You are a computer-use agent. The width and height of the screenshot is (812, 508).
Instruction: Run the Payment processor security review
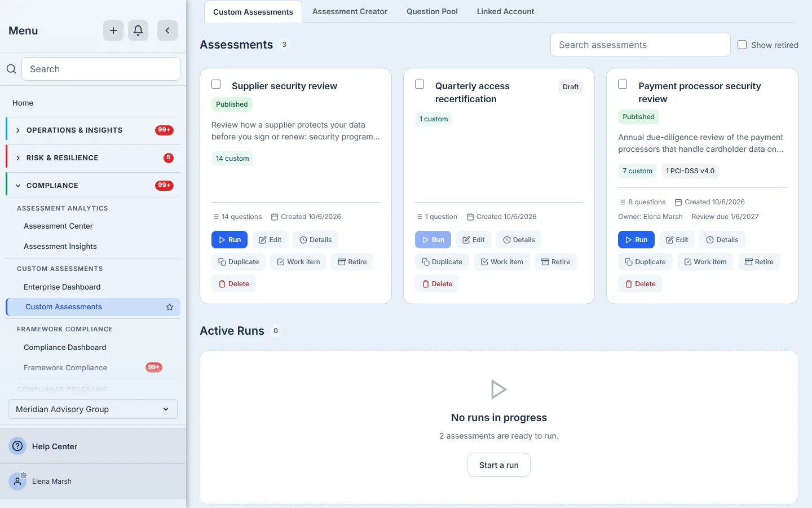click(x=636, y=240)
